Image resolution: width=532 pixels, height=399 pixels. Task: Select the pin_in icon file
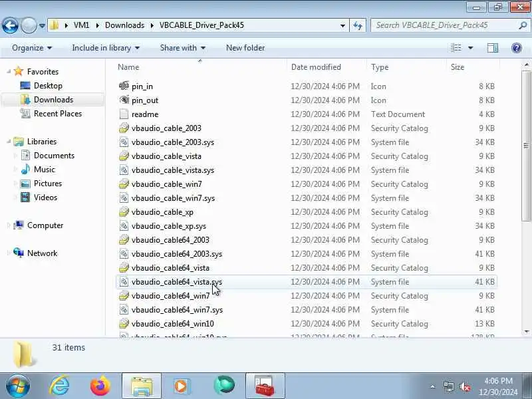124,86
